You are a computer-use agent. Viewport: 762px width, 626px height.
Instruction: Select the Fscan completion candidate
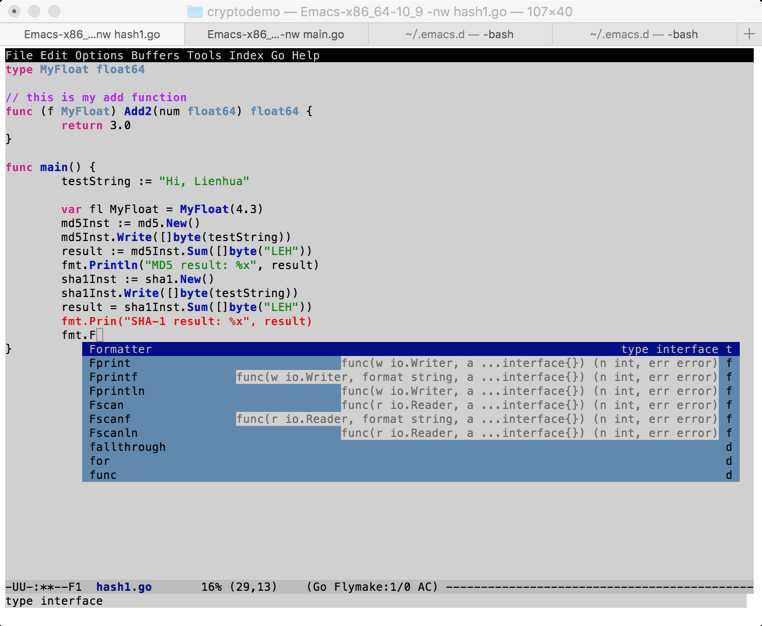(411, 405)
